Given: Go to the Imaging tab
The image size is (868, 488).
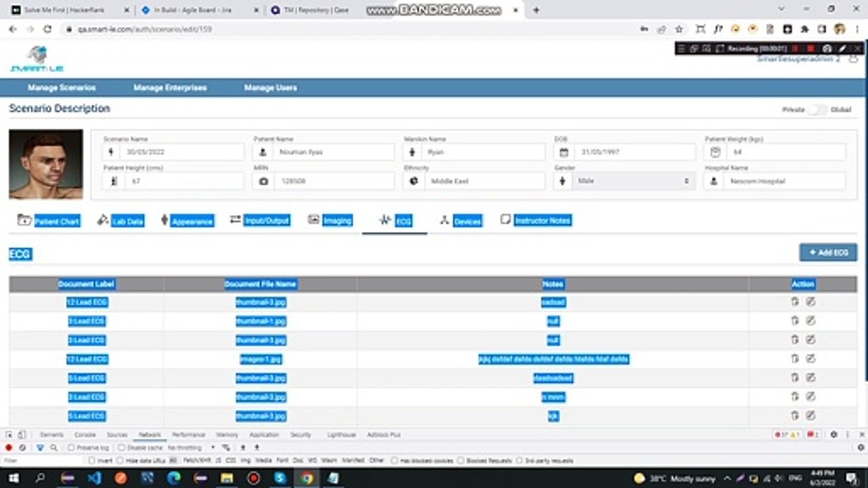Looking at the screenshot, I should click(x=330, y=221).
